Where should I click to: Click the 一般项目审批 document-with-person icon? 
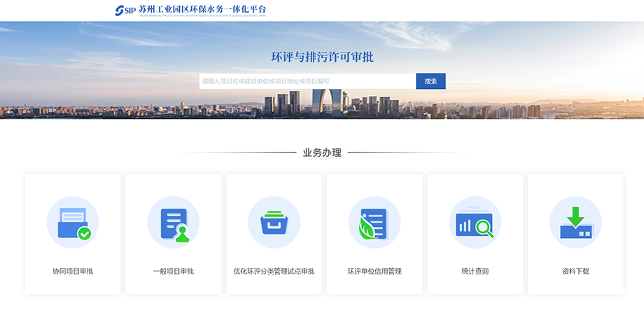pyautogui.click(x=173, y=223)
